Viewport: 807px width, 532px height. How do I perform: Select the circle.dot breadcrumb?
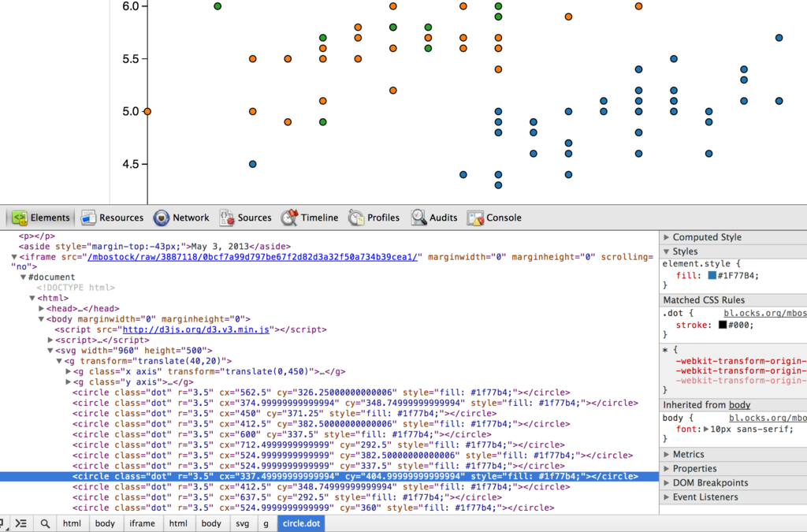pos(301,523)
